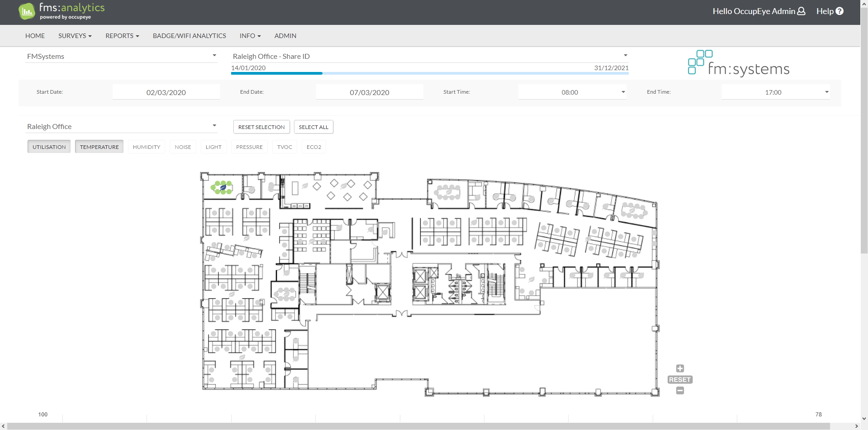Click the vertical scrollbar down arrow

[x=864, y=419]
